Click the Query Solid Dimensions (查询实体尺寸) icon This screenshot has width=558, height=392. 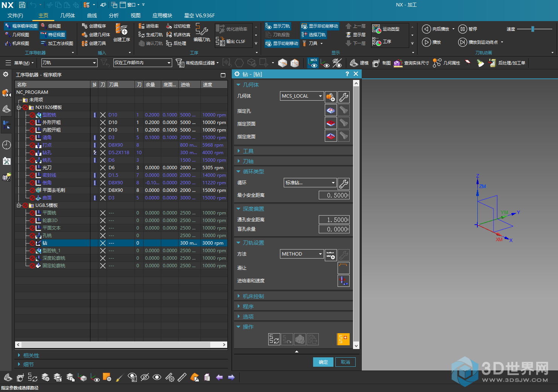click(398, 63)
